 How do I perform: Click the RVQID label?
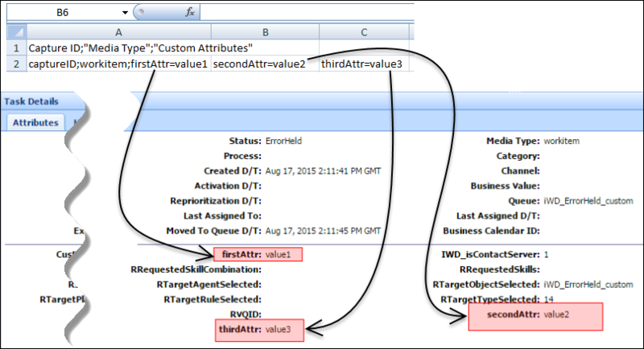tap(246, 314)
